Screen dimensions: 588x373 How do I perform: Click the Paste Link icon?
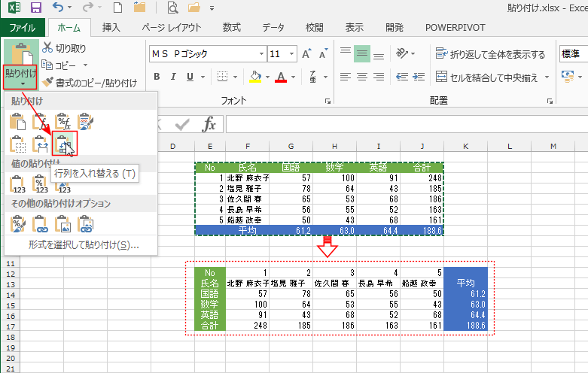click(x=41, y=223)
